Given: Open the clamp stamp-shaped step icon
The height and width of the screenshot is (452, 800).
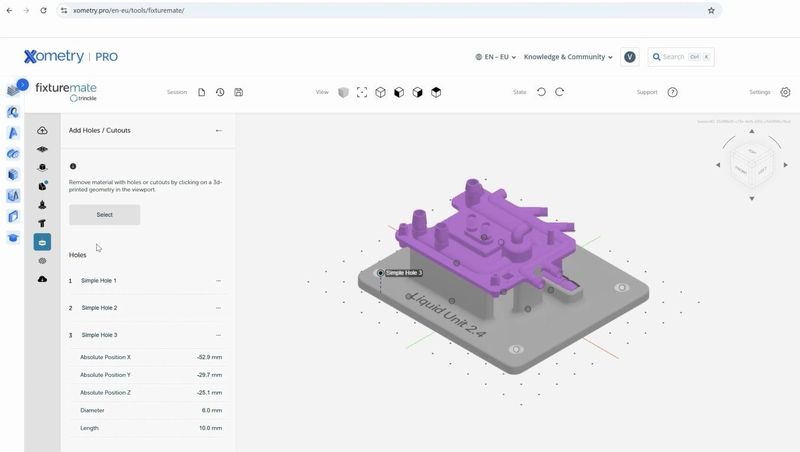Looking at the screenshot, I should [42, 205].
